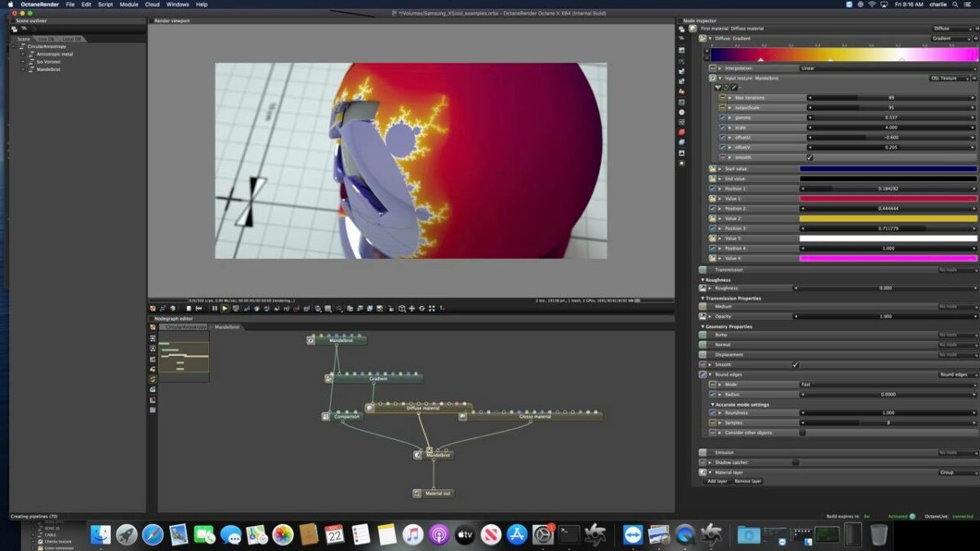Click the Input texture Mandelbrot node icon
This screenshot has width=980, height=551.
tap(712, 78)
